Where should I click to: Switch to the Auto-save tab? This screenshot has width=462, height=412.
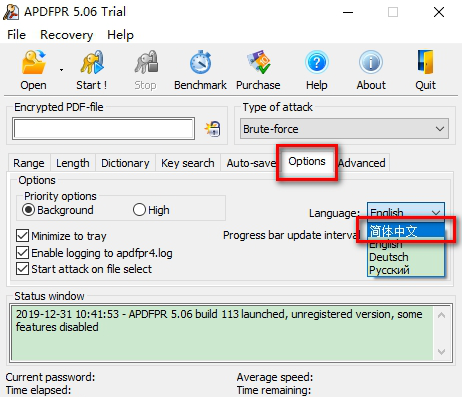pyautogui.click(x=251, y=163)
